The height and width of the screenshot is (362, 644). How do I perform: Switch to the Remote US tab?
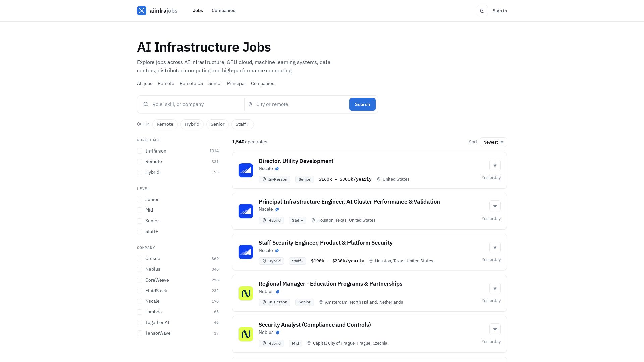click(191, 84)
